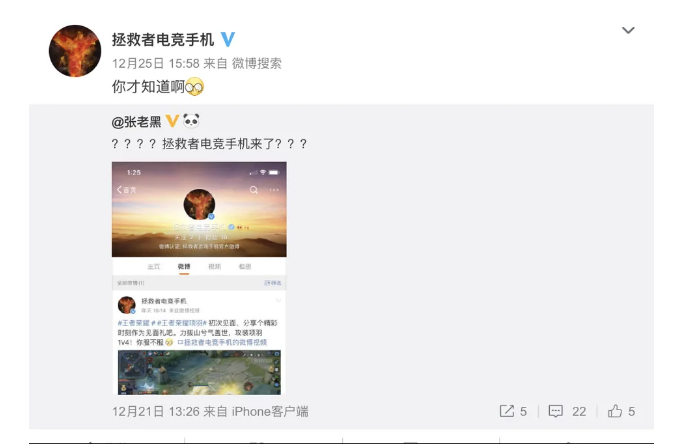Click the iPhone客户端 source link
The height and width of the screenshot is (444, 686).
click(270, 412)
